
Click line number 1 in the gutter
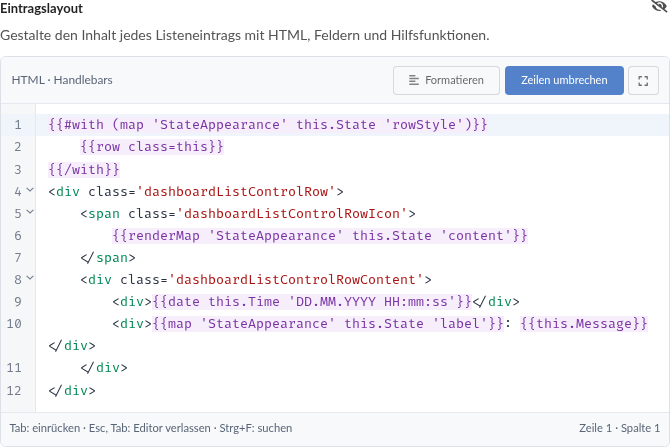(x=18, y=125)
